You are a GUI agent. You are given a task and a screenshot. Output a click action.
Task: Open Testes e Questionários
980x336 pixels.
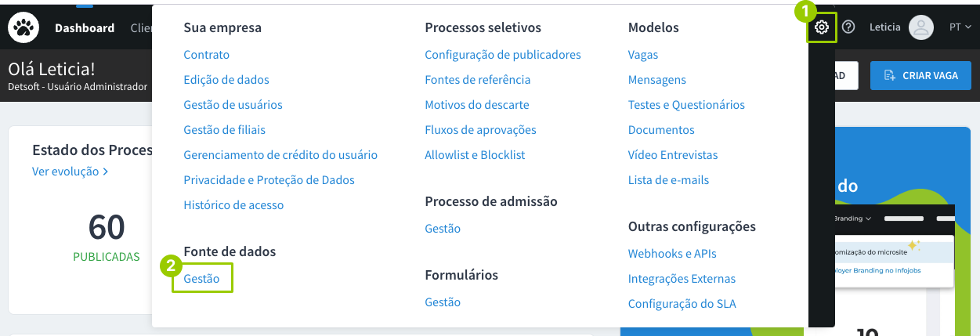(686, 105)
